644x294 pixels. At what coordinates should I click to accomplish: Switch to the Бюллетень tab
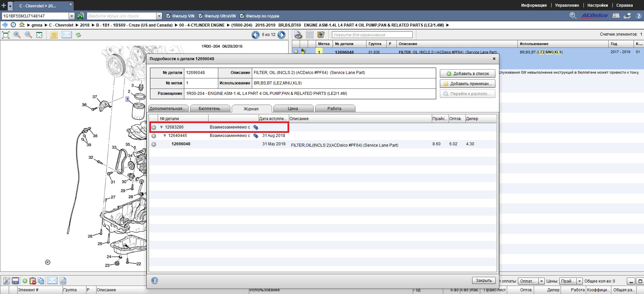(210, 109)
